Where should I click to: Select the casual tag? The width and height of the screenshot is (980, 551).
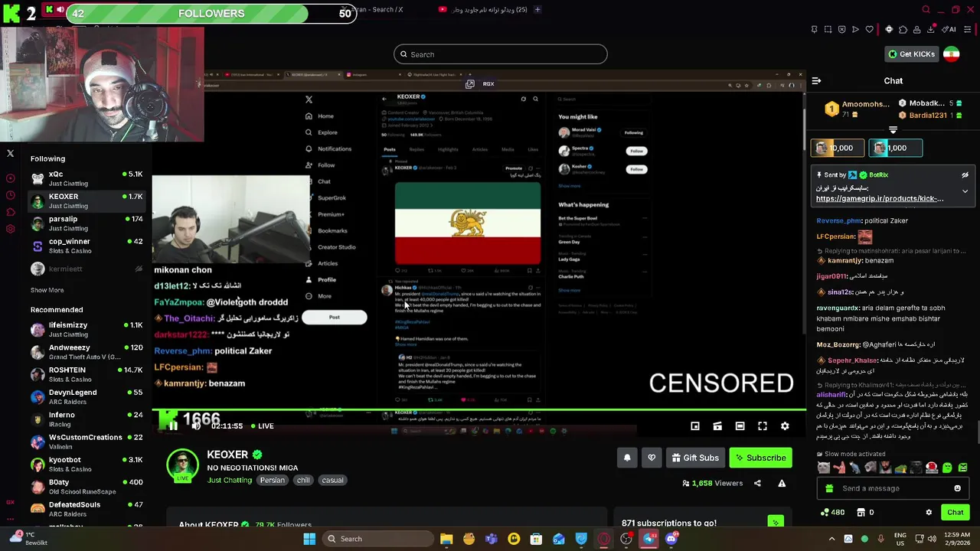tap(332, 481)
